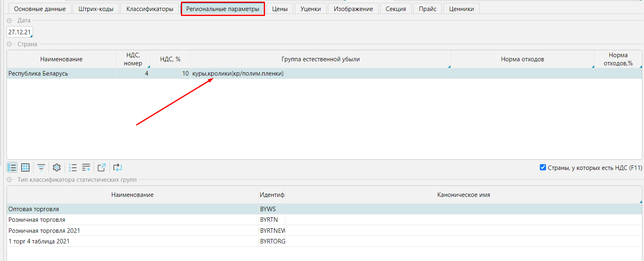Click 'Группа естественной убыли' column header
The height and width of the screenshot is (261, 644).
(x=320, y=59)
